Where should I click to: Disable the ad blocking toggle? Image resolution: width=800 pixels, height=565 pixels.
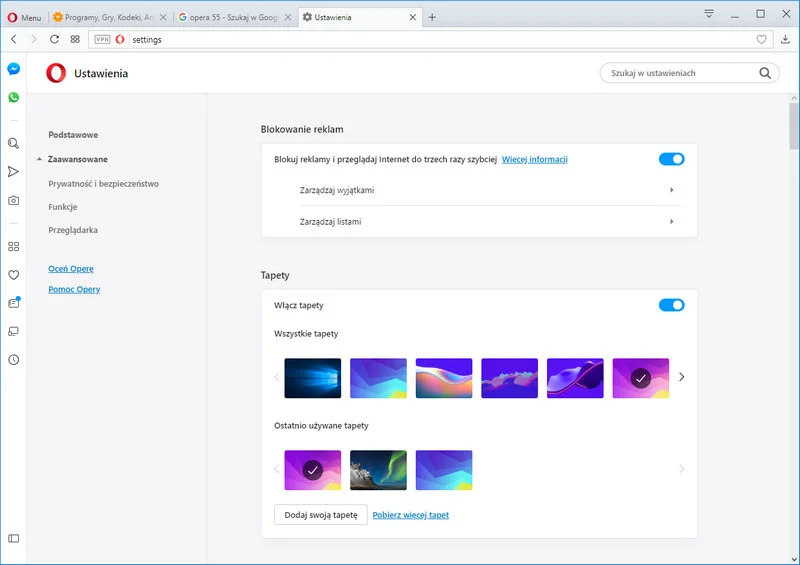(x=671, y=159)
